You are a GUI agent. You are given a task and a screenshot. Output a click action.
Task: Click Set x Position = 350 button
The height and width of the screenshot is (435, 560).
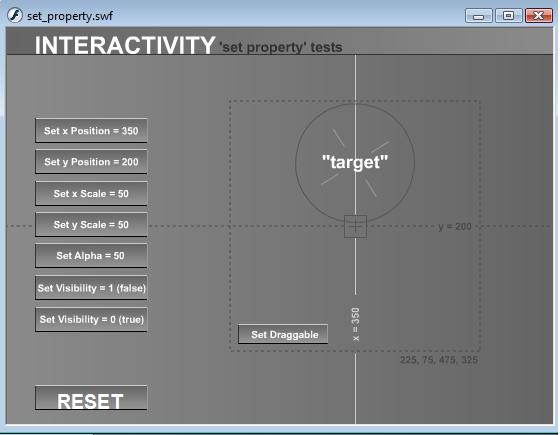coord(91,131)
